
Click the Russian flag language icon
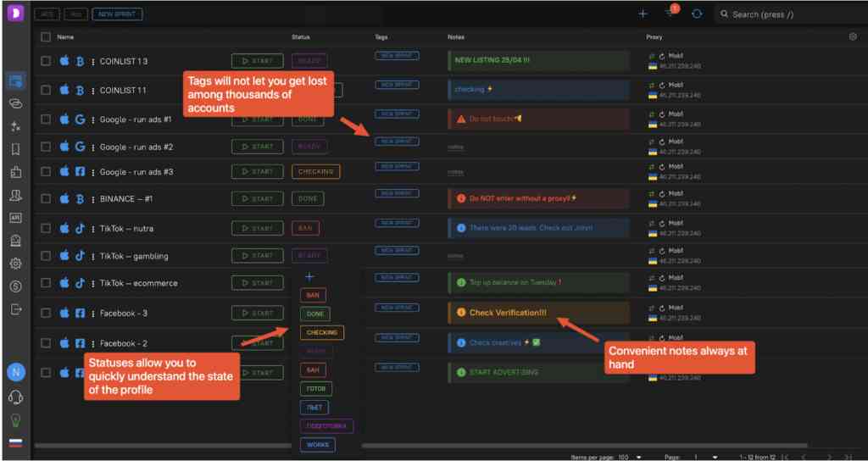[15, 443]
